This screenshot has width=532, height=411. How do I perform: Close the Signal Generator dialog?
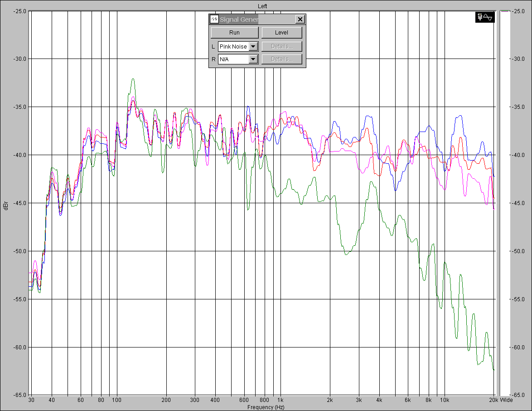300,20
